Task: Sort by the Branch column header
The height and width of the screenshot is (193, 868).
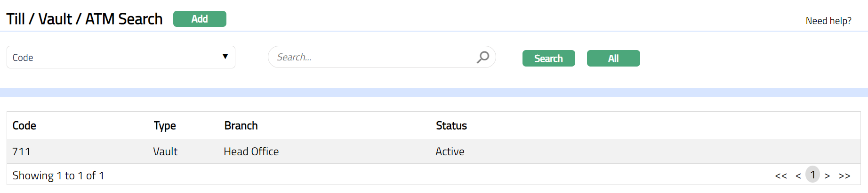Action: (241, 126)
